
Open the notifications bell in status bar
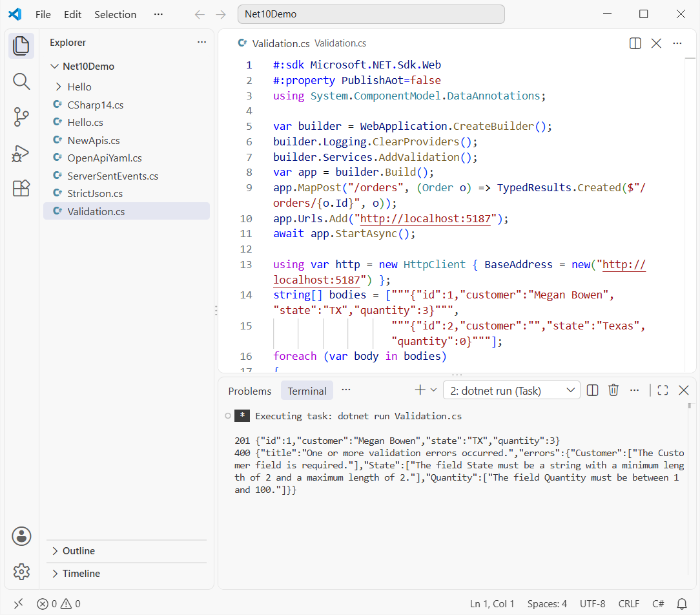tap(682, 604)
